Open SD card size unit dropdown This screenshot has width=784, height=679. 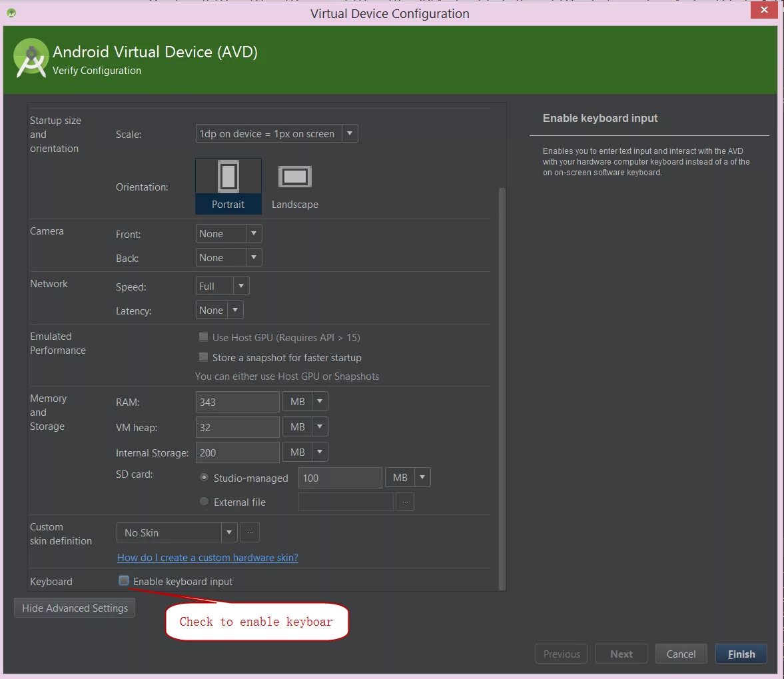coord(408,478)
